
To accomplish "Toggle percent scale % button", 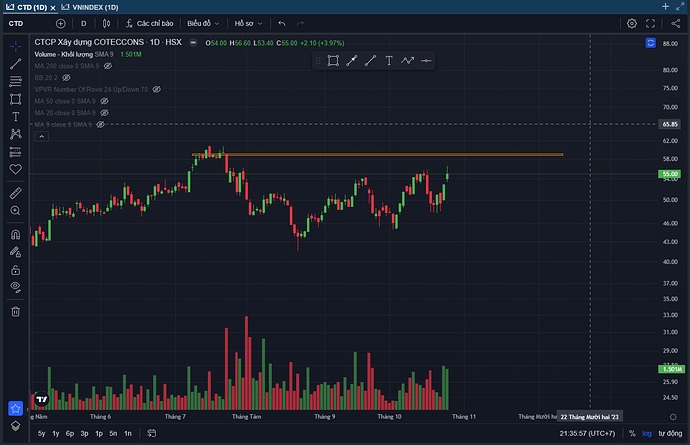I will click(632, 434).
